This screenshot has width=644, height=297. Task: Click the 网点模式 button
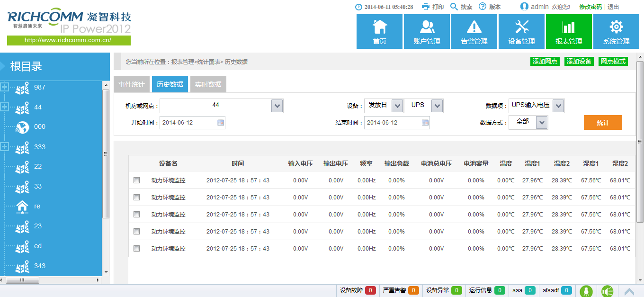coord(613,62)
